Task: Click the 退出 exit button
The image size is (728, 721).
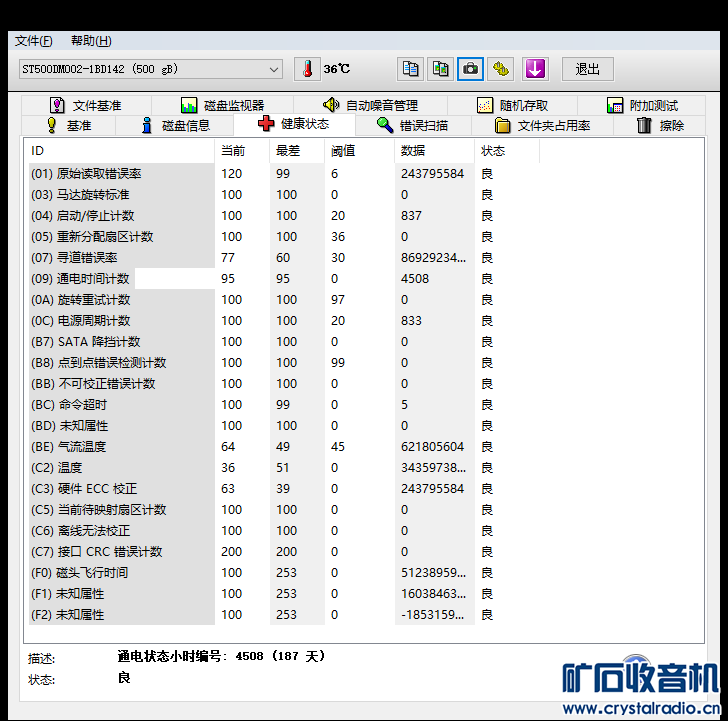Action: pyautogui.click(x=587, y=69)
